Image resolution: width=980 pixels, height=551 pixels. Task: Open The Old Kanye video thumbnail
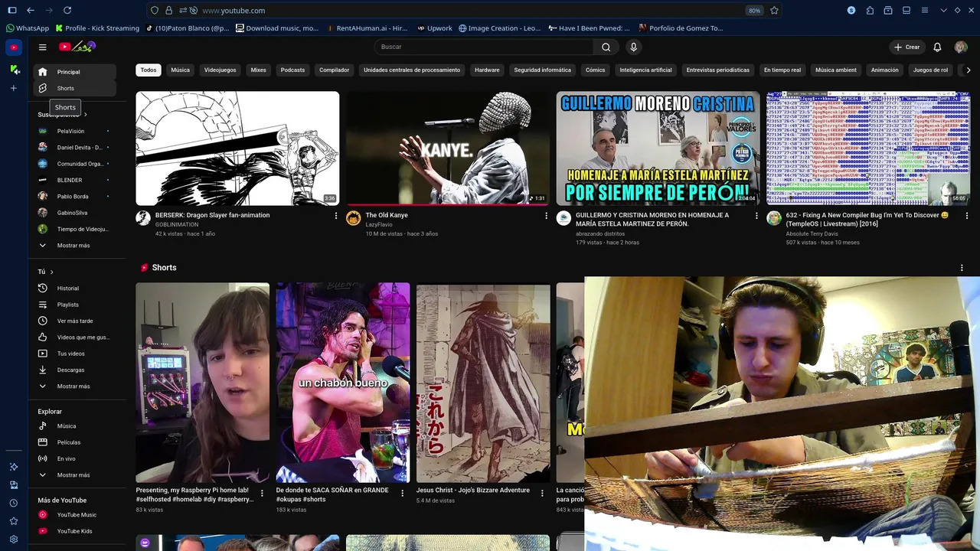448,148
